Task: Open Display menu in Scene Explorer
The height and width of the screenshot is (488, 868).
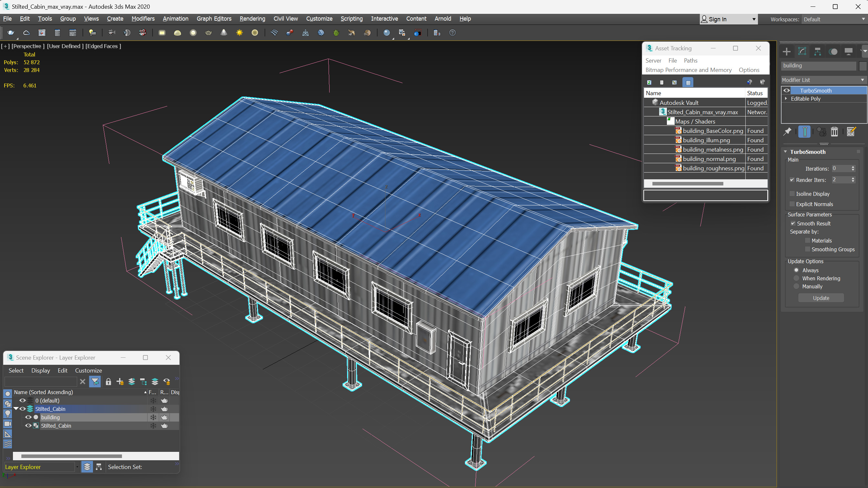Action: click(40, 370)
